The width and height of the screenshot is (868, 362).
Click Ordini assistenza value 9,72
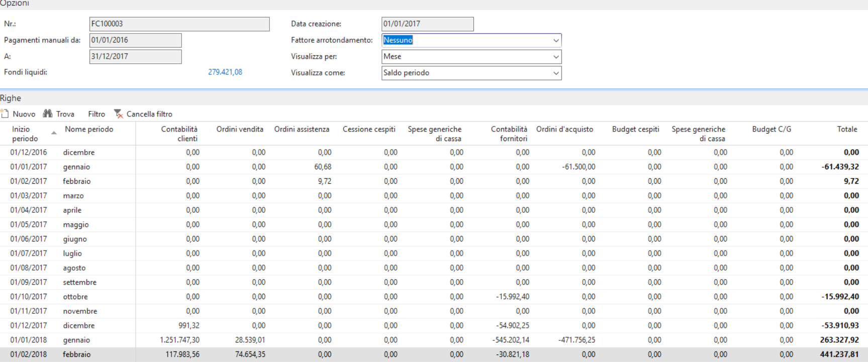point(325,181)
